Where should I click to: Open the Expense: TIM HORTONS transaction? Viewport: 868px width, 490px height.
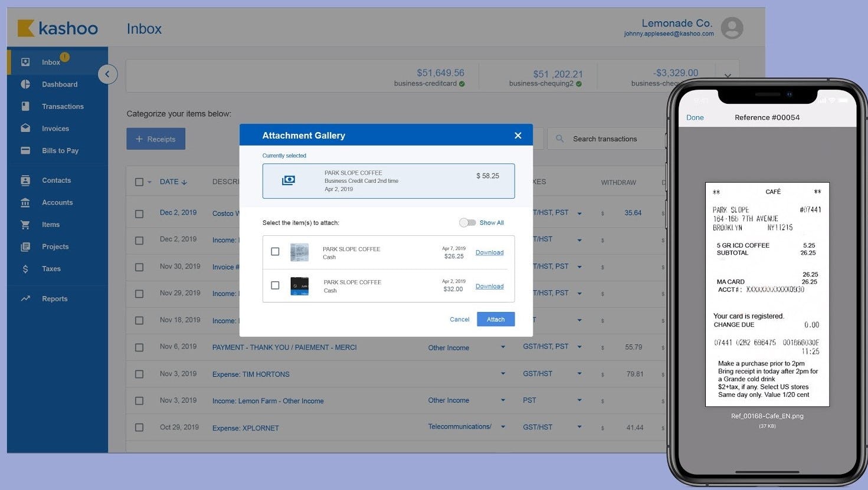pyautogui.click(x=251, y=374)
